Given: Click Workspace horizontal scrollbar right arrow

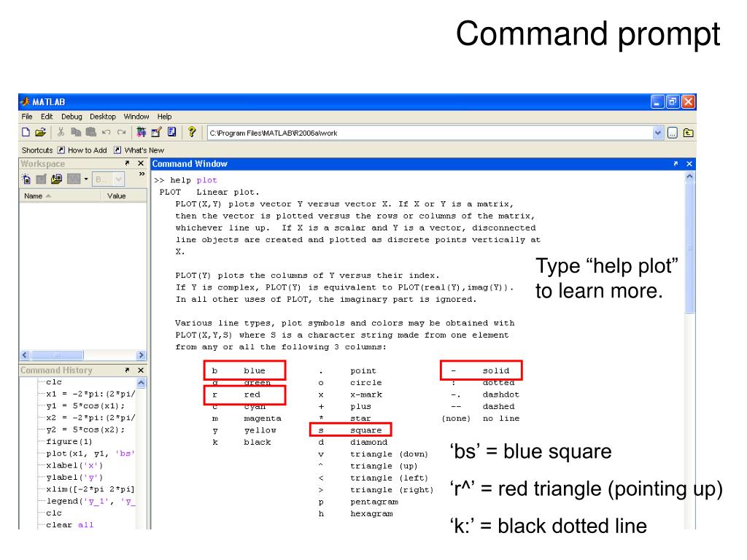Looking at the screenshot, I should (141, 355).
